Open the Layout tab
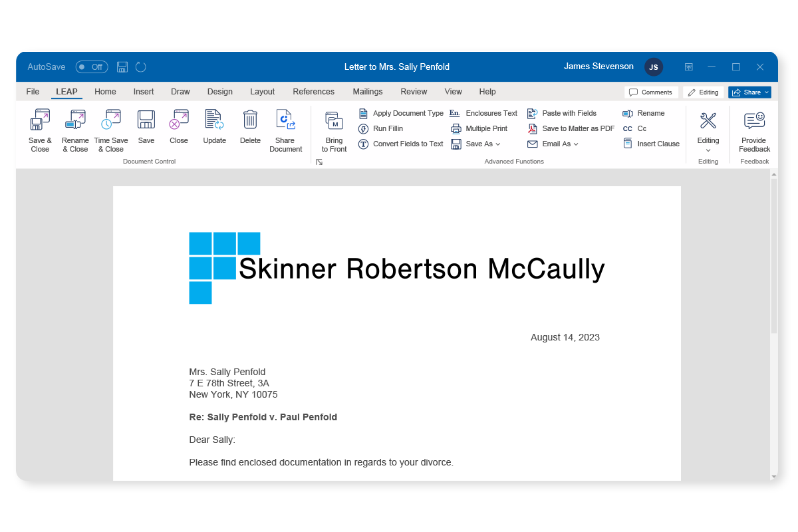This screenshot has height=532, width=798. [263, 92]
